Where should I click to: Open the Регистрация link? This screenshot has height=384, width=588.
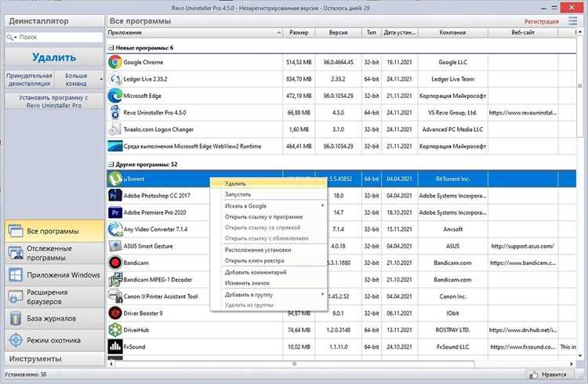(541, 21)
